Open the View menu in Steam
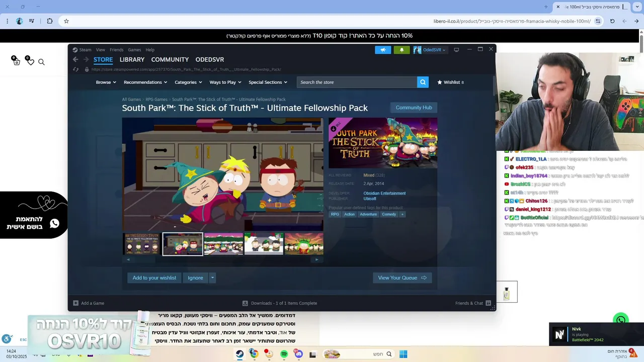The height and width of the screenshot is (362, 644). coord(101,50)
